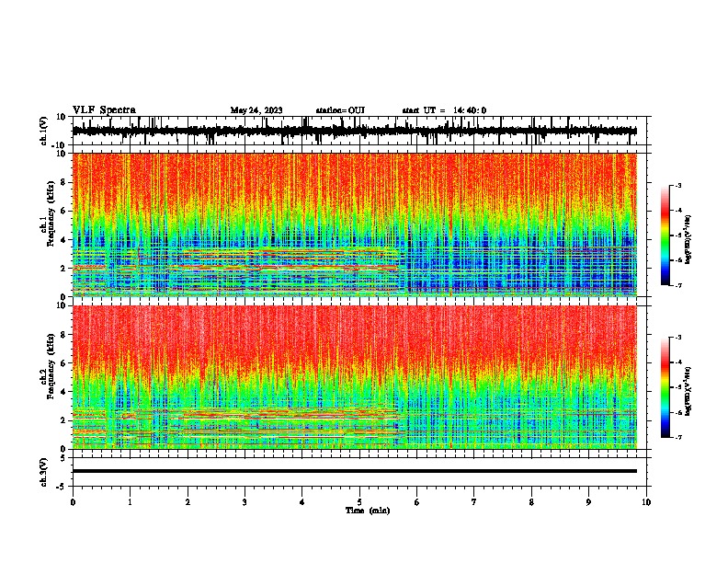Image resolution: width=728 pixels, height=563 pixels.
Task: Click the time axis tick label "3"
Action: pos(245,502)
